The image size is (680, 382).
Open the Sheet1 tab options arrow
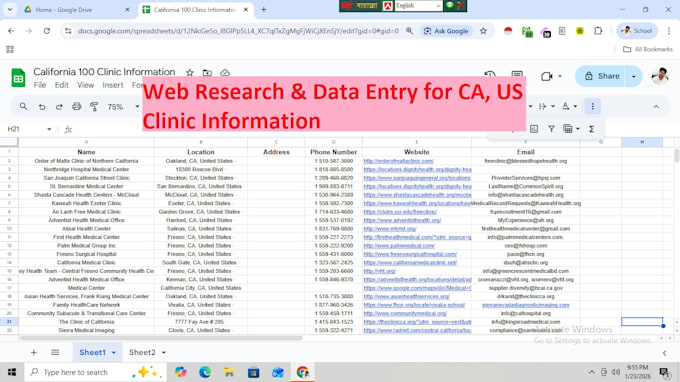[x=114, y=353]
